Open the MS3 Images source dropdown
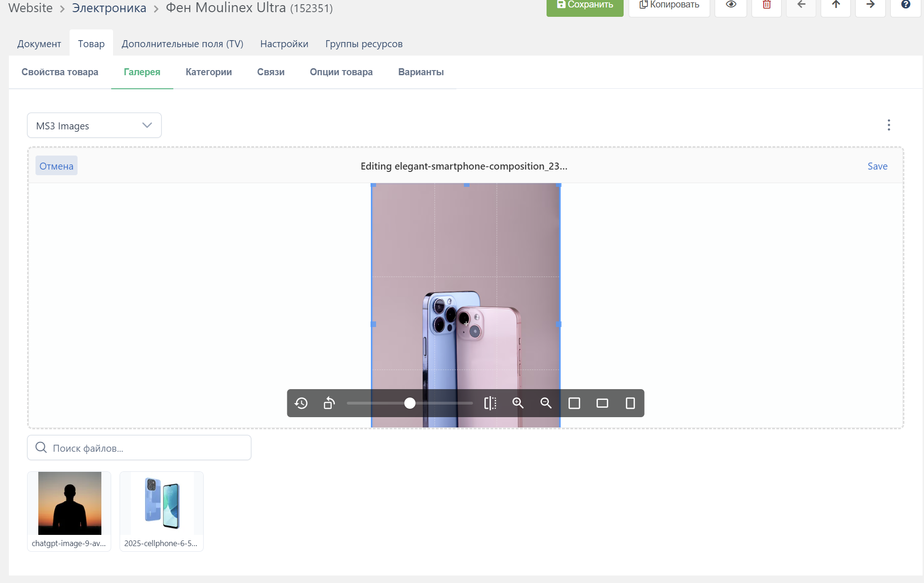Screen dimensions: 924x583 click(94, 126)
